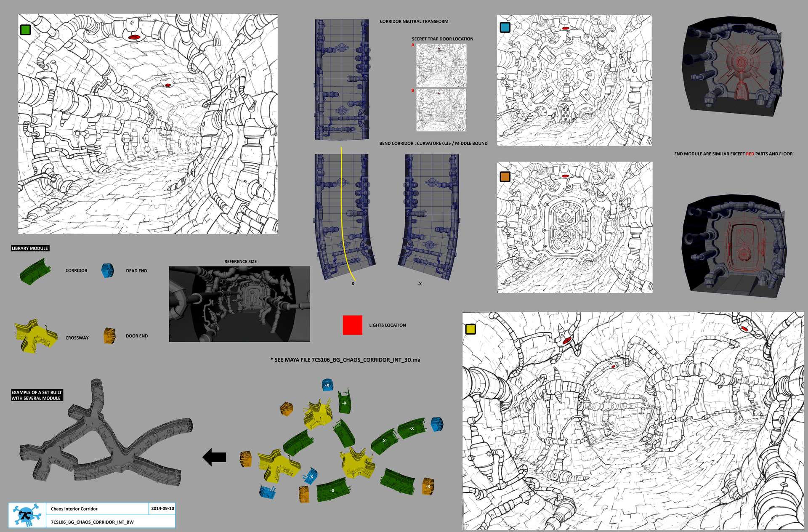Screen dimensions: 808x532
Task: Open secret trap door thumbnail B
Action: 441,110
